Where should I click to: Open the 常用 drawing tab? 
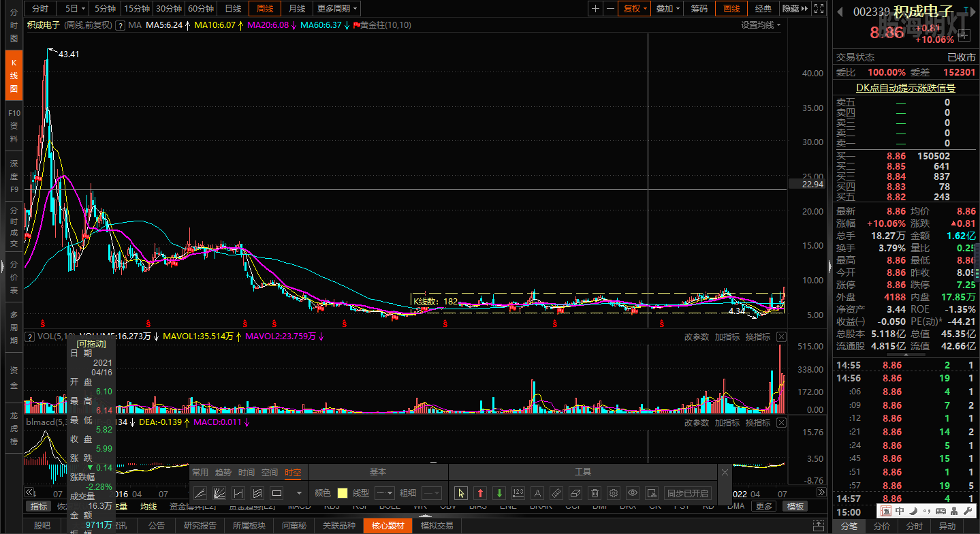click(x=200, y=472)
